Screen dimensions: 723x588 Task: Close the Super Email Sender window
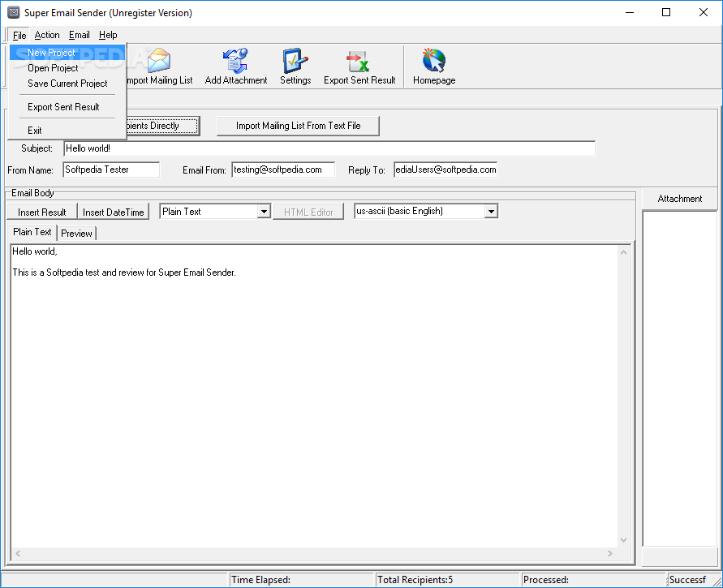pos(704,12)
